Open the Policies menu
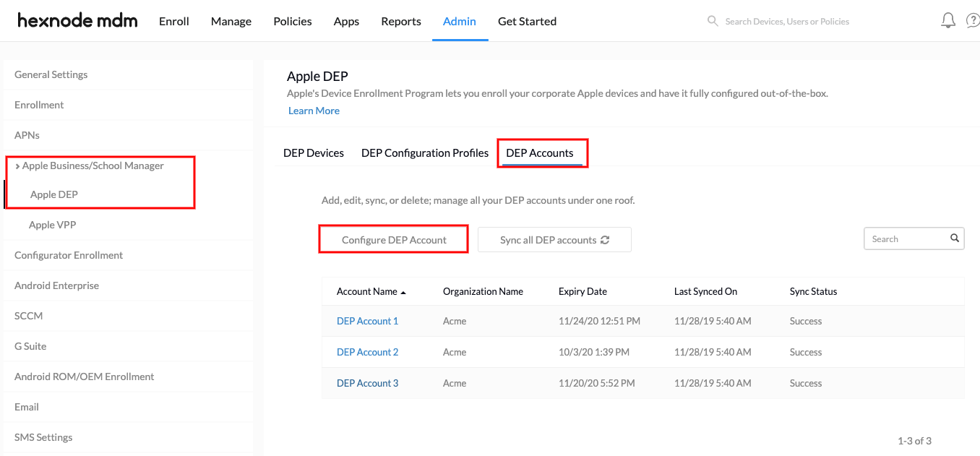Screen dimensions: 980x456 [x=293, y=21]
